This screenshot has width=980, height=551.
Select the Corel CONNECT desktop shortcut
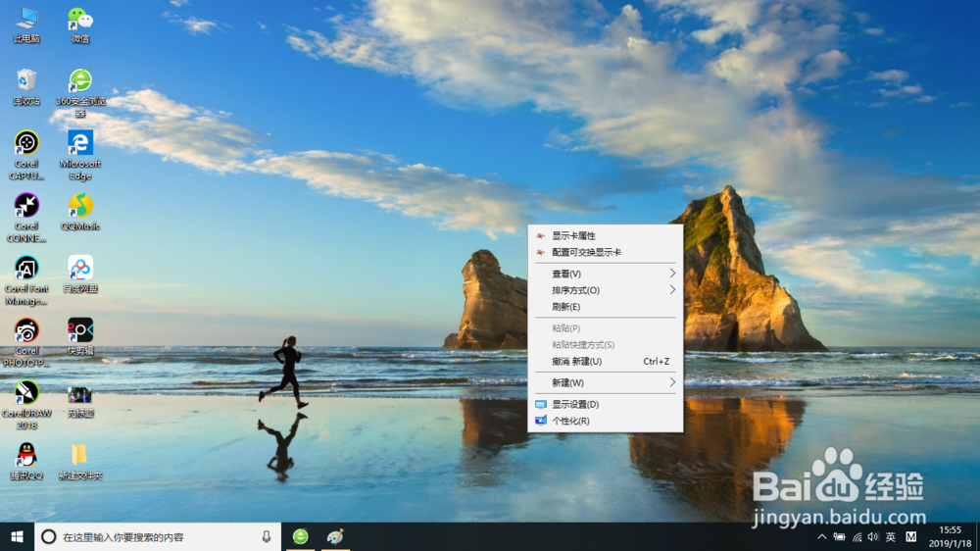pos(26,219)
